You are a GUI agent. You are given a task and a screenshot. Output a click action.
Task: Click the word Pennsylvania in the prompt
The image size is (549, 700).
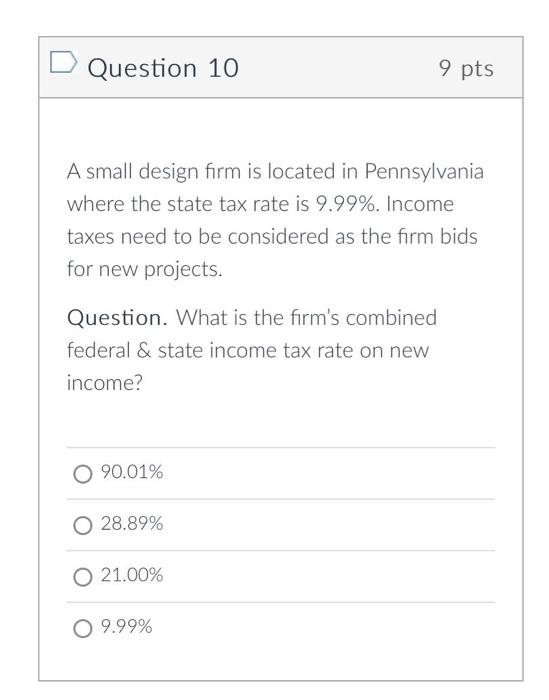tap(424, 172)
